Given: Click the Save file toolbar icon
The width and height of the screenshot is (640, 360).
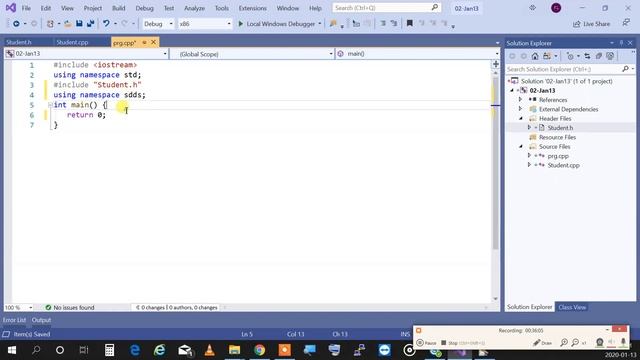Looking at the screenshot, I should (x=79, y=24).
